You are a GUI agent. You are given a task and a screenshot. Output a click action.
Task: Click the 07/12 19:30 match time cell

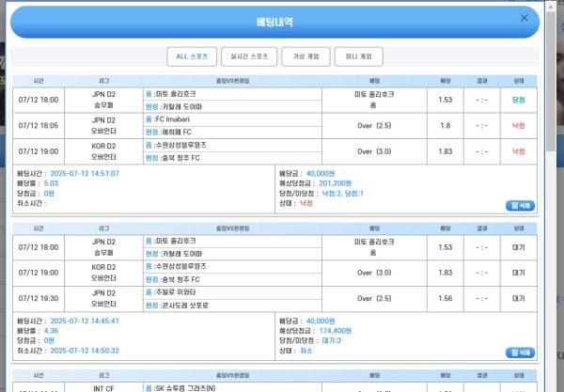39,299
